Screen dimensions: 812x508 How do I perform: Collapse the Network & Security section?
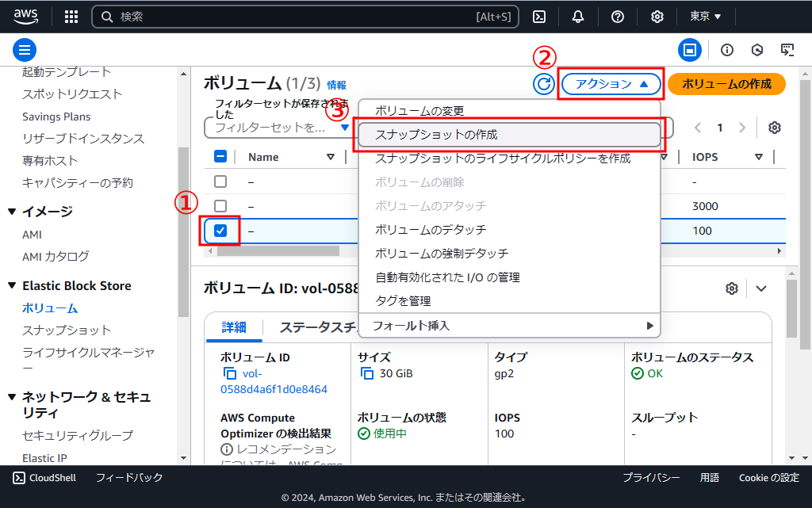coord(12,397)
